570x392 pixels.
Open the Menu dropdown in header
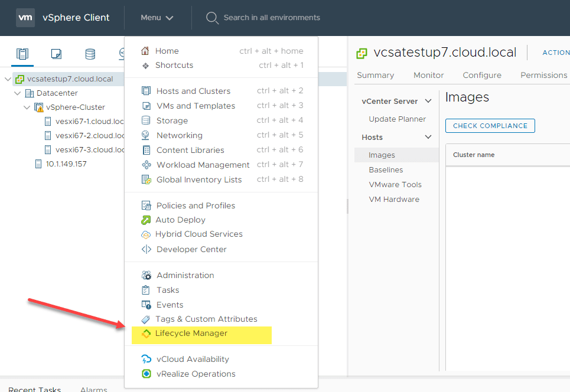click(157, 18)
